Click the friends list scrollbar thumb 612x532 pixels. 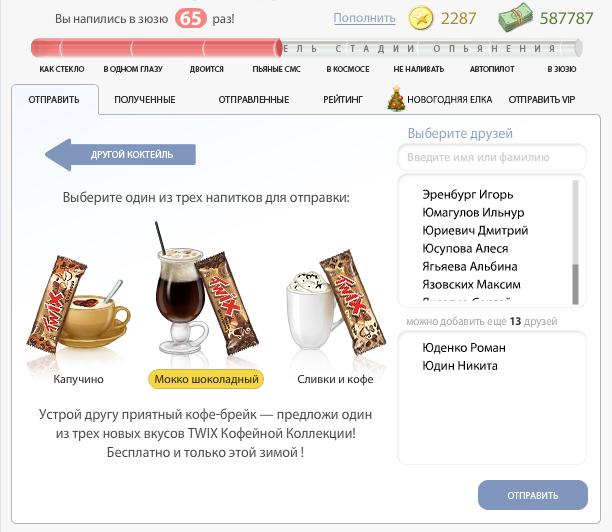(x=575, y=284)
